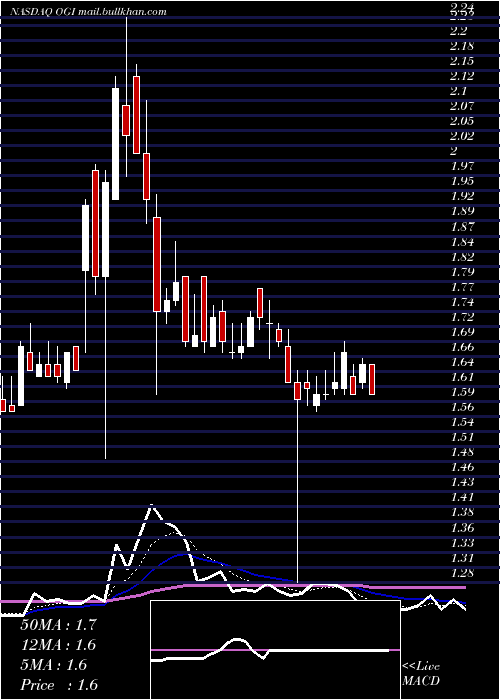The width and height of the screenshot is (500, 700).
Task: Select the 2.1 price axis label
Action: point(458,91)
